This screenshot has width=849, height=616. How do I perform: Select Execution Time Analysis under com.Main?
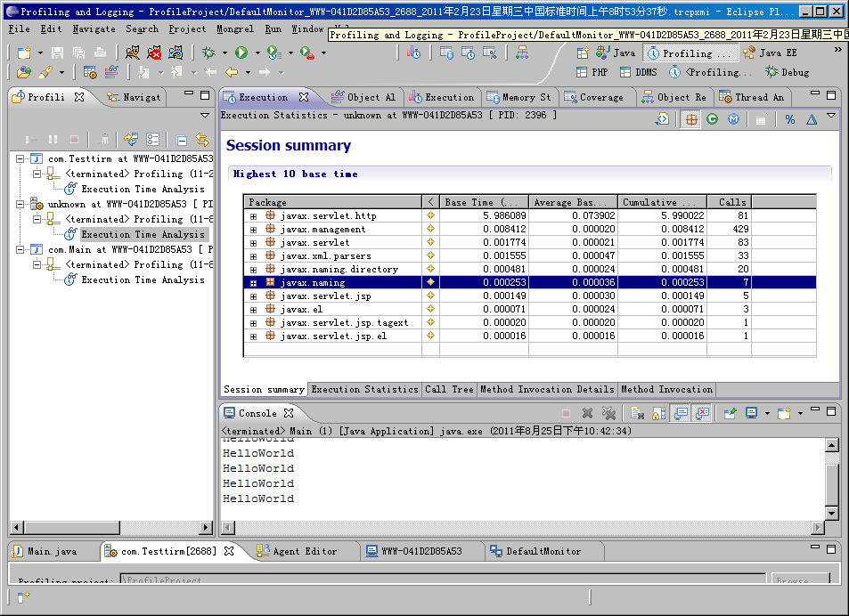143,280
